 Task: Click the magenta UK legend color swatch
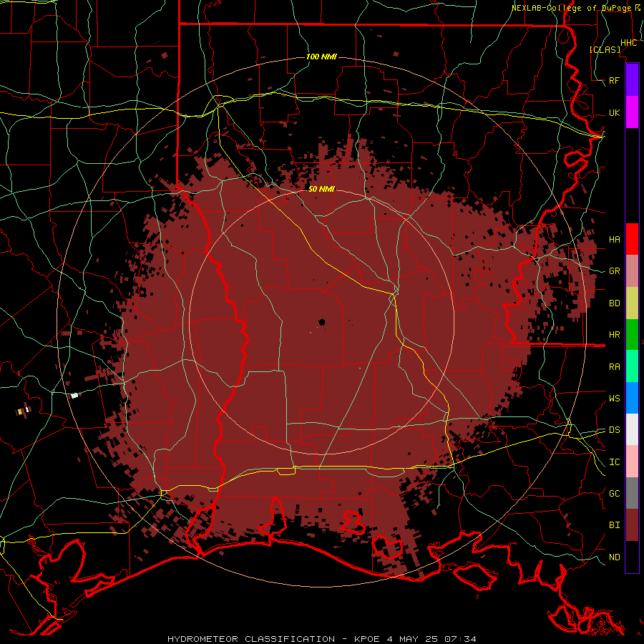[632, 112]
